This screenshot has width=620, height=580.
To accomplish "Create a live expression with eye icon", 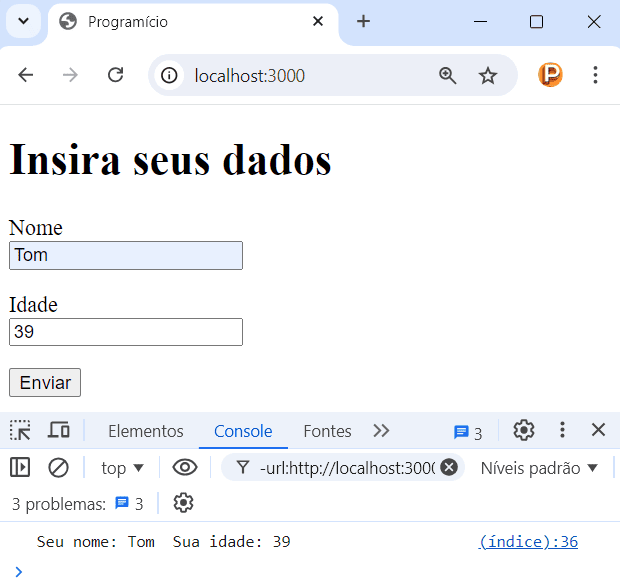I will (x=185, y=468).
